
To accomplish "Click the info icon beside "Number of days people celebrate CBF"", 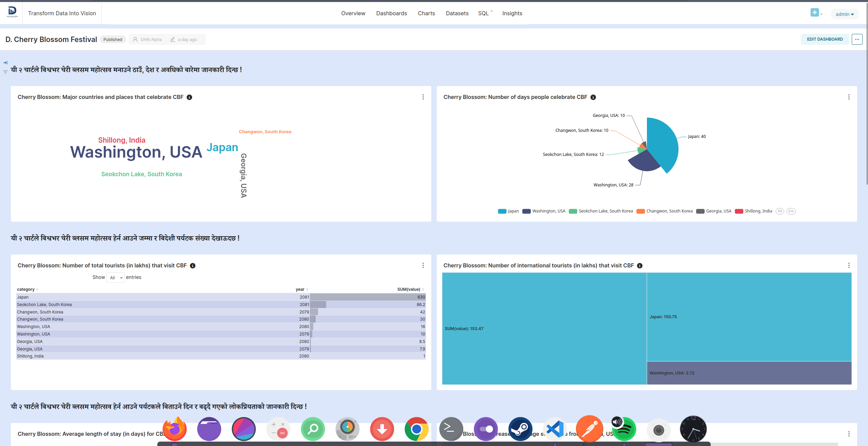I will pos(593,97).
